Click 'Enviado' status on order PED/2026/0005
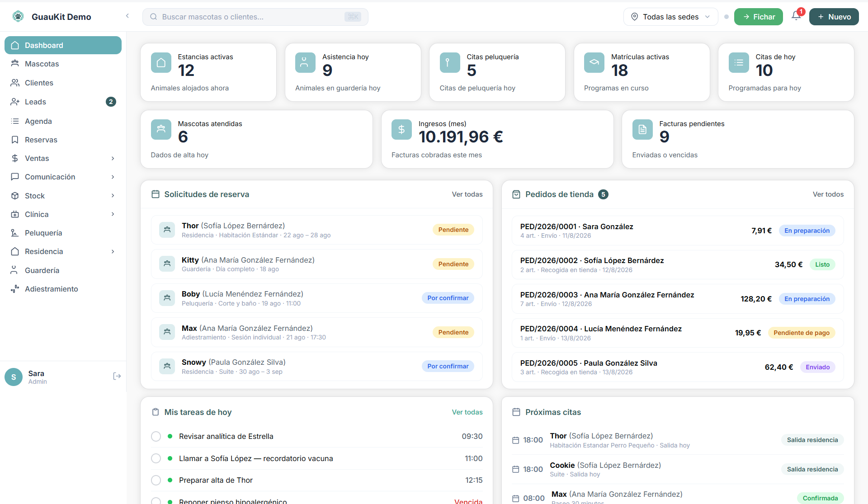Viewport: 868px width, 504px height. pos(817,367)
